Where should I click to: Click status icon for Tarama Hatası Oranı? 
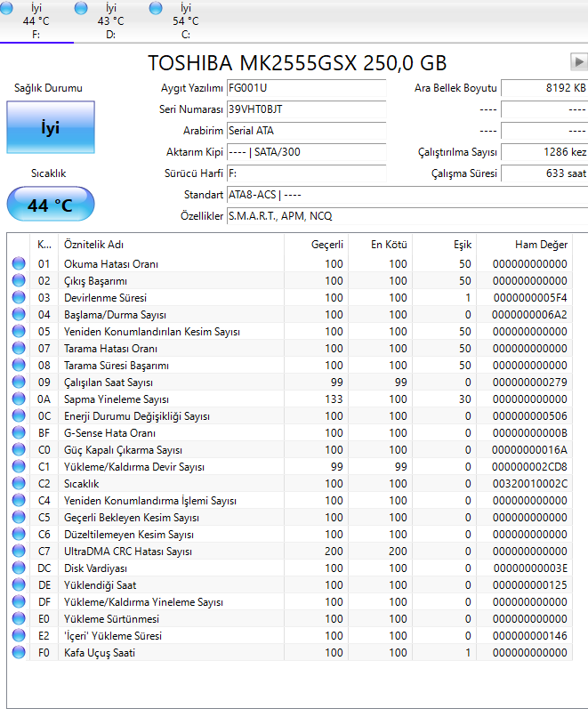[19, 348]
